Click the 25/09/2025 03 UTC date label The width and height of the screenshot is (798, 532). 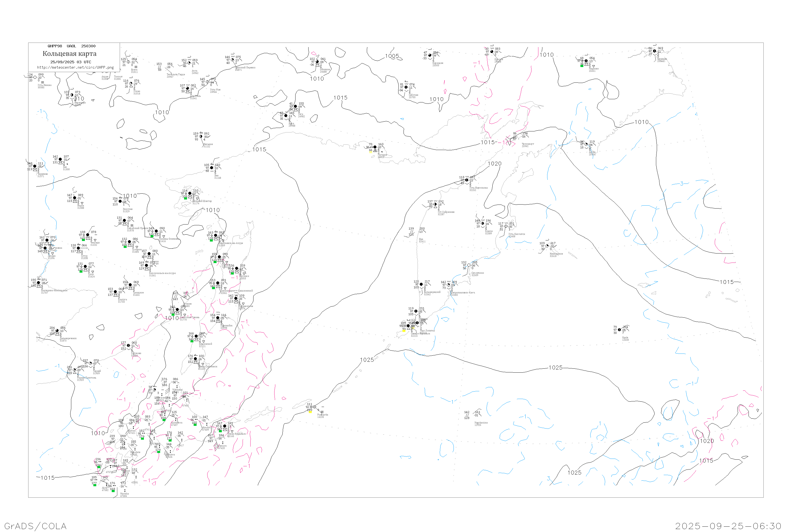tap(70, 62)
